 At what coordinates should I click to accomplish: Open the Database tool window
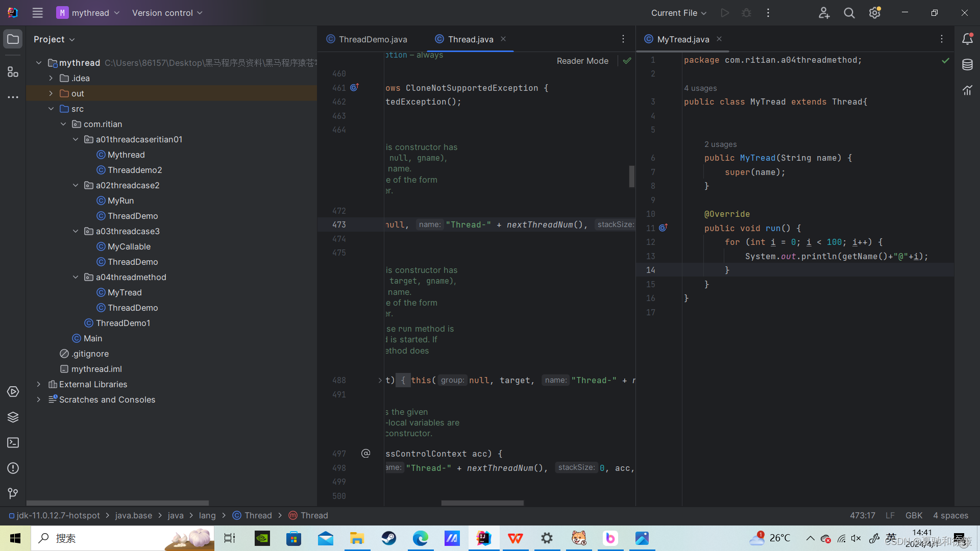click(x=967, y=65)
